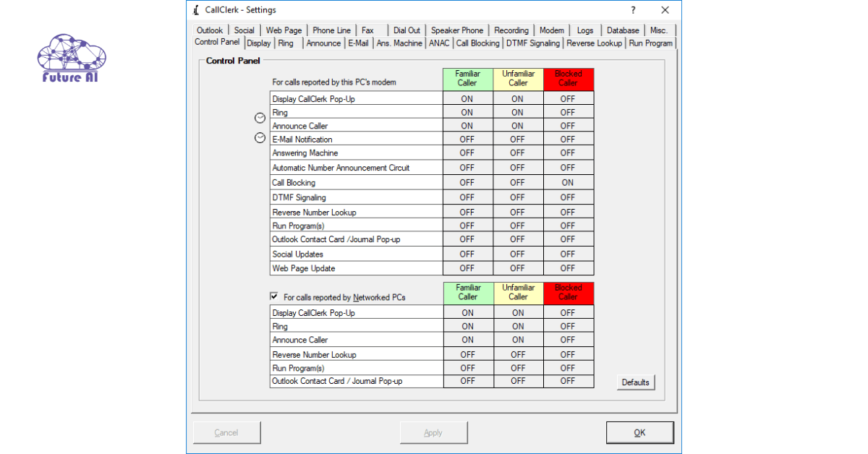Click the top green Familiar Caller header
The image size is (868, 454).
467,79
